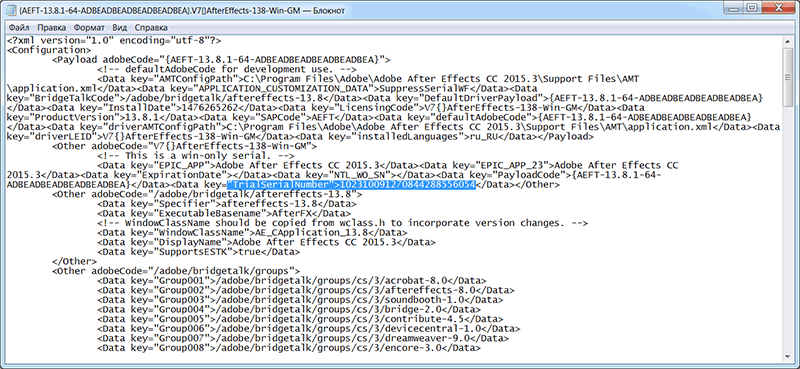Open the Формат menu
The image size is (800, 369).
coord(89,27)
